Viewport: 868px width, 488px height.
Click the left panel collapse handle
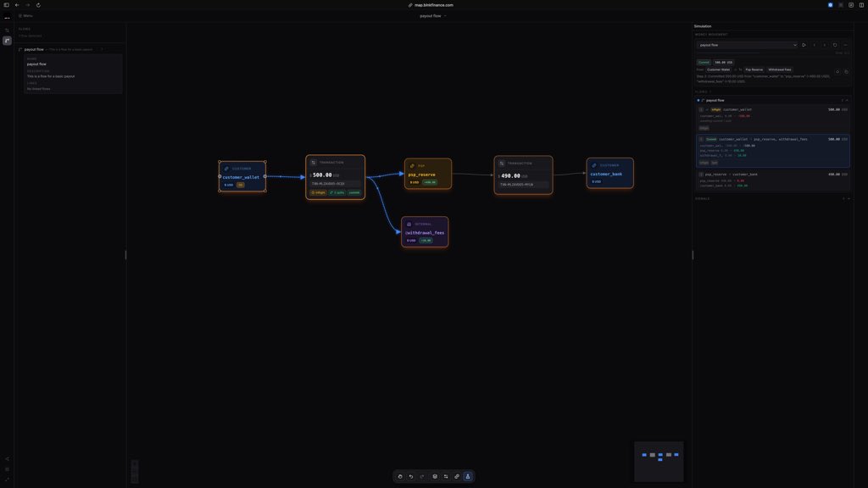point(125,254)
